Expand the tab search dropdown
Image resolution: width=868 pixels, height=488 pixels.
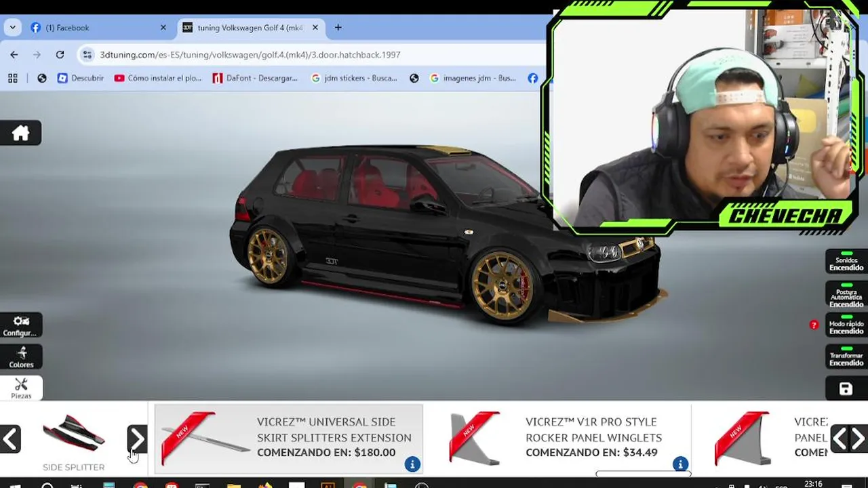[12, 28]
